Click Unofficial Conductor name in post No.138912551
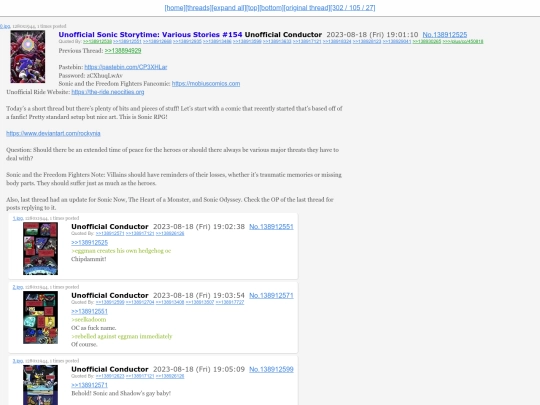 (110, 227)
